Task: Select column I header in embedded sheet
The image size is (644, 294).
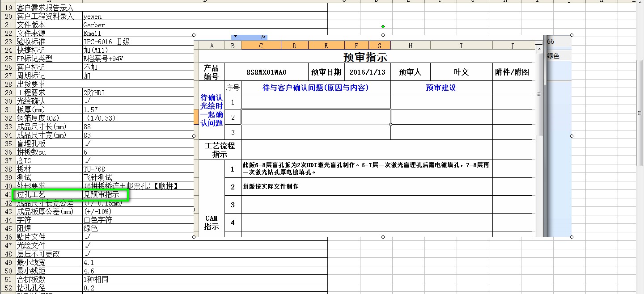Action: 461,46
